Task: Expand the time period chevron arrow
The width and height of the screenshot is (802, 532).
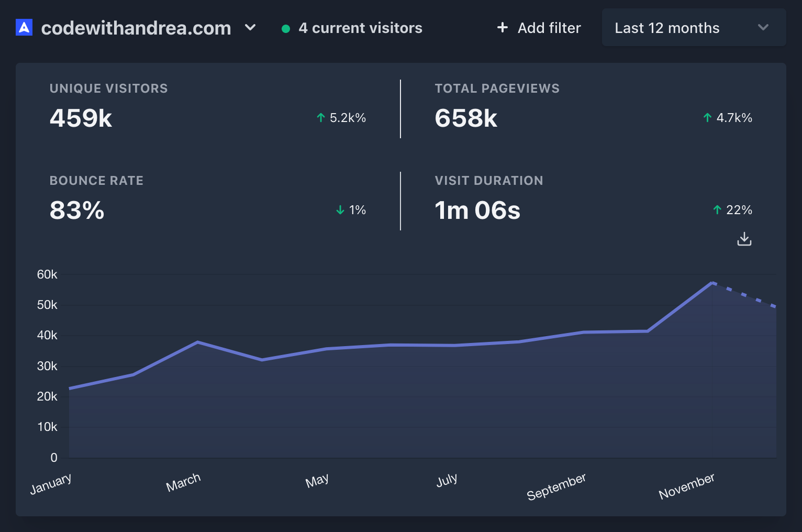Action: [763, 27]
